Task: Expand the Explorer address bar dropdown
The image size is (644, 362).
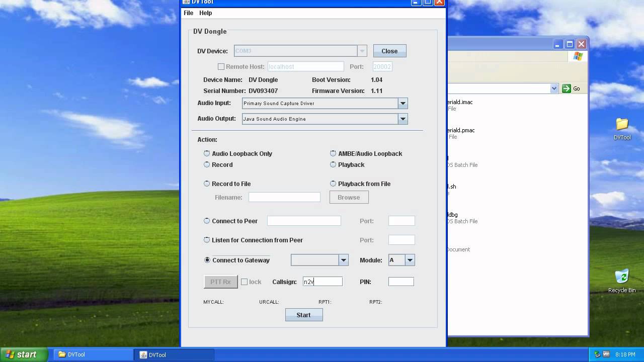Action: click(554, 88)
